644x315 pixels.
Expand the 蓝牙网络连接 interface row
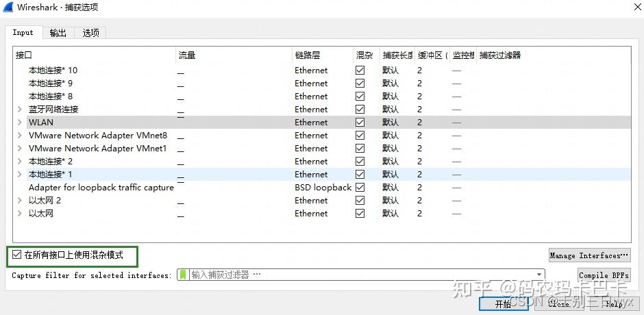pos(20,110)
